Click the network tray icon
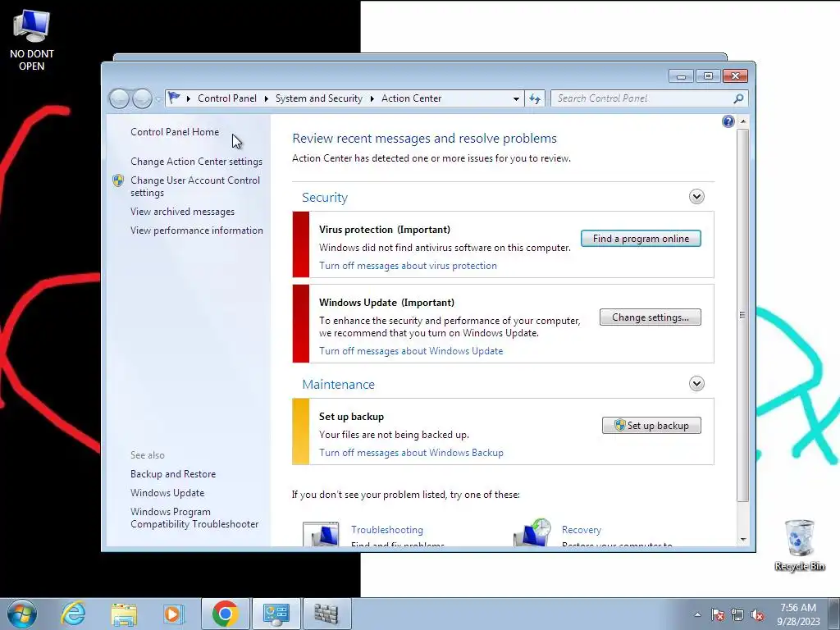Screen dimensions: 840x630 click(737, 614)
